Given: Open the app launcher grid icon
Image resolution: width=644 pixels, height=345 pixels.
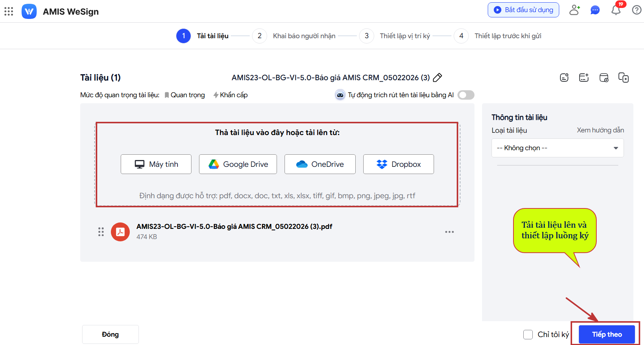Looking at the screenshot, I should click(9, 11).
